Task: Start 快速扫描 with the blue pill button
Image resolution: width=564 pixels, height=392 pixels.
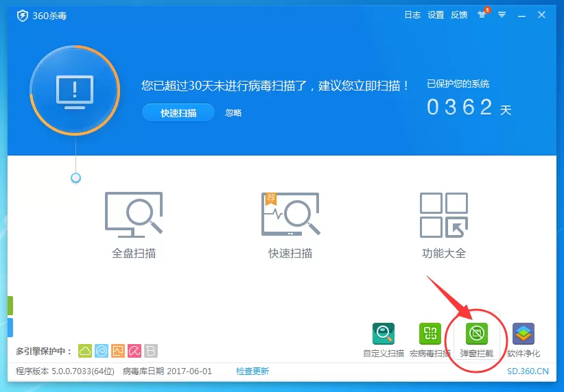Action: point(178,113)
